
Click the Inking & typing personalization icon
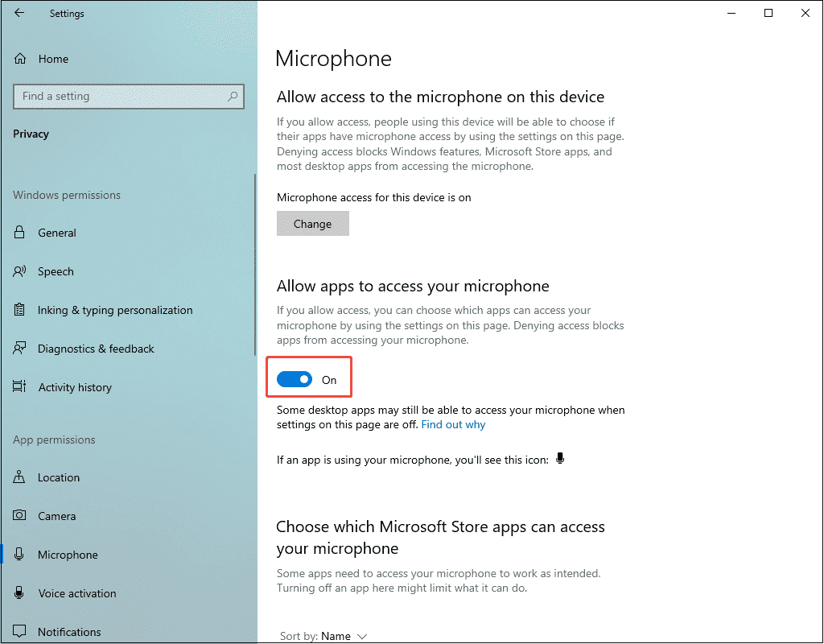point(18,310)
